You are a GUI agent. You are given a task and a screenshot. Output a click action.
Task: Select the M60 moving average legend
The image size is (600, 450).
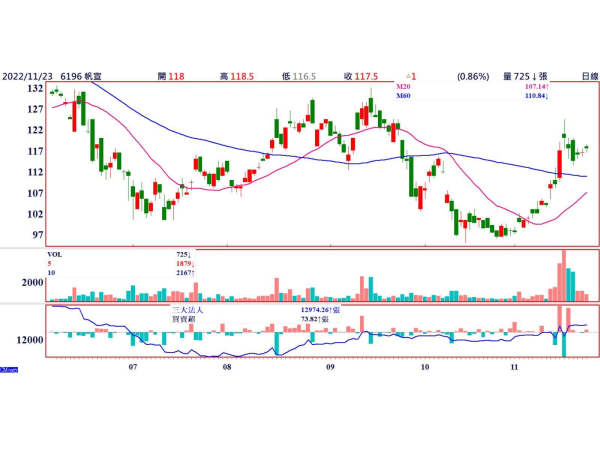[x=472, y=96]
